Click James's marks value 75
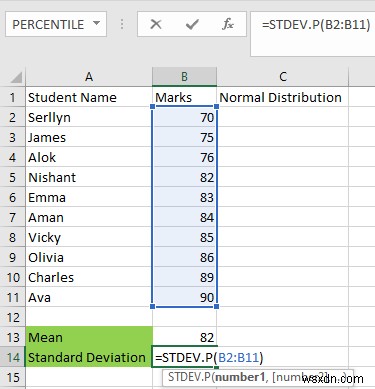The height and width of the screenshot is (389, 375). (185, 137)
